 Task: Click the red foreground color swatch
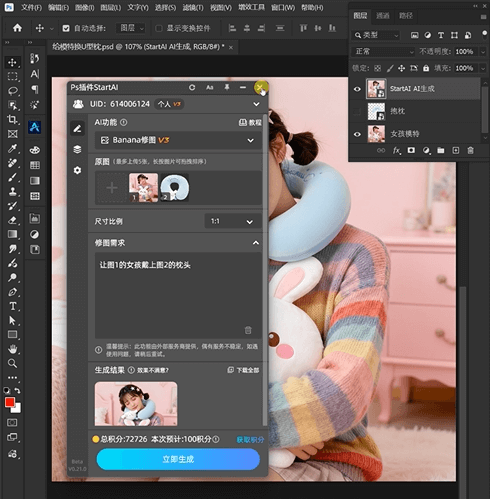[10, 403]
